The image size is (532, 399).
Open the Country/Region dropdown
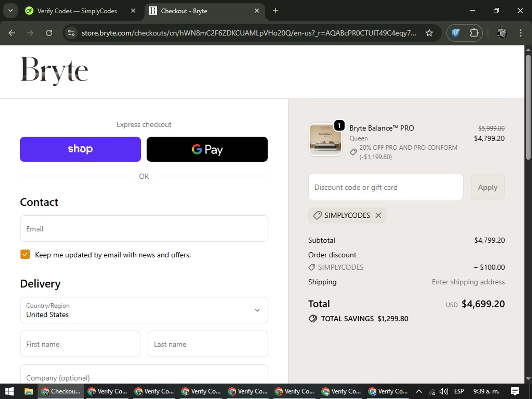pos(144,310)
